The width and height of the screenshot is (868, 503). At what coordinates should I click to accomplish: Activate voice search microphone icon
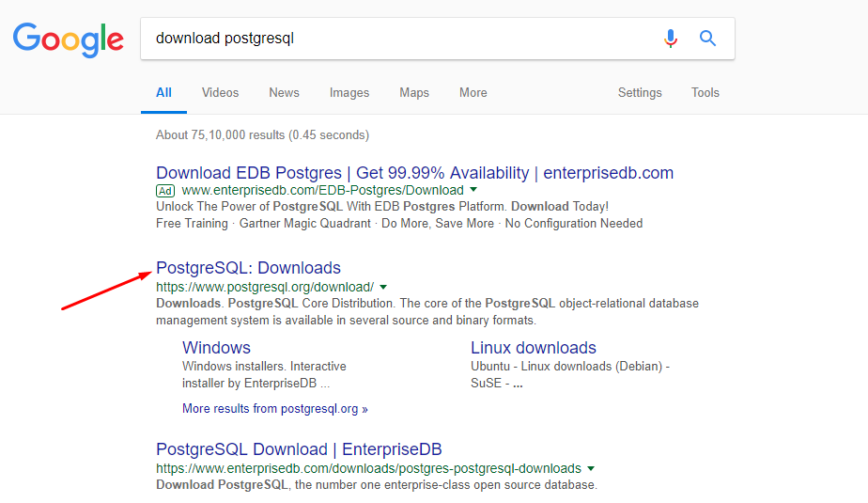670,39
